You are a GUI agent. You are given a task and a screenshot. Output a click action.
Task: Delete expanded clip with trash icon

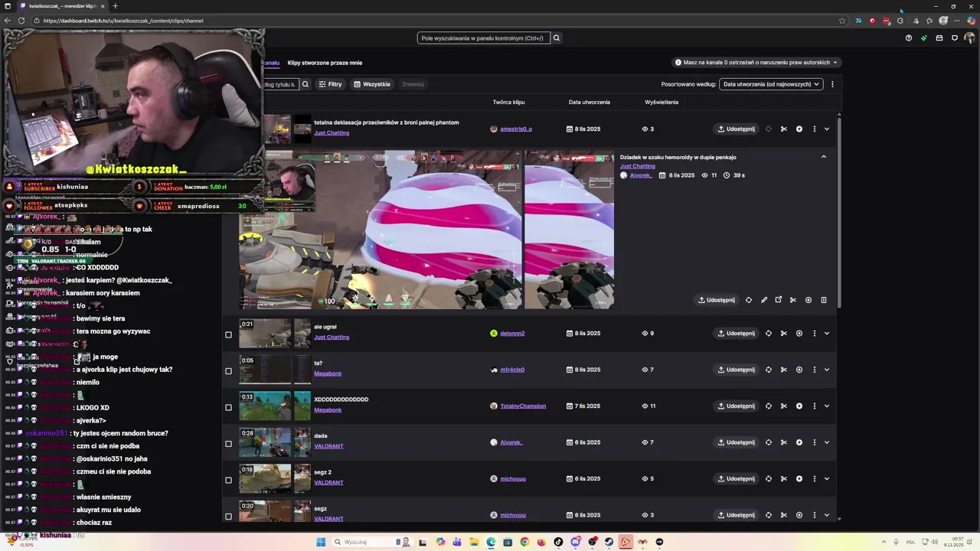pyautogui.click(x=823, y=300)
